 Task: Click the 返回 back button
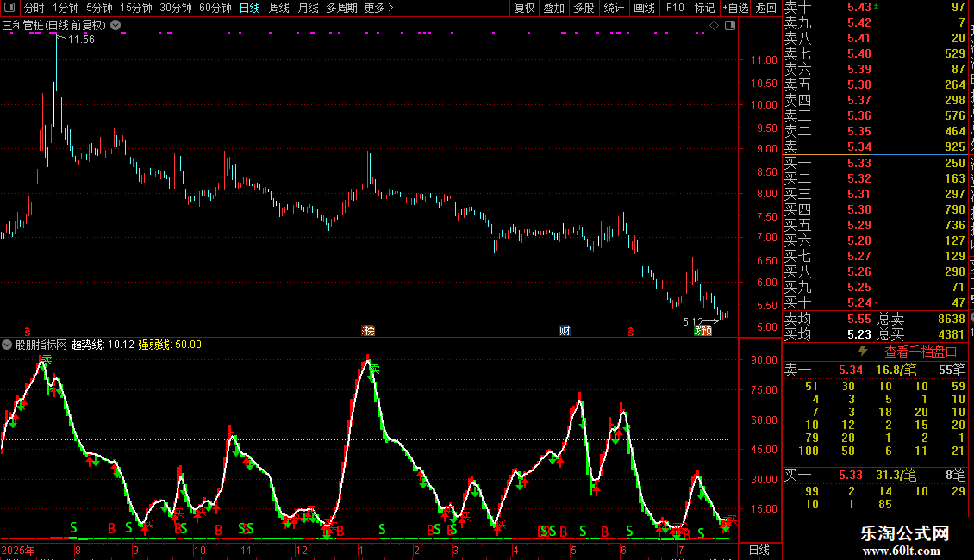tap(766, 8)
